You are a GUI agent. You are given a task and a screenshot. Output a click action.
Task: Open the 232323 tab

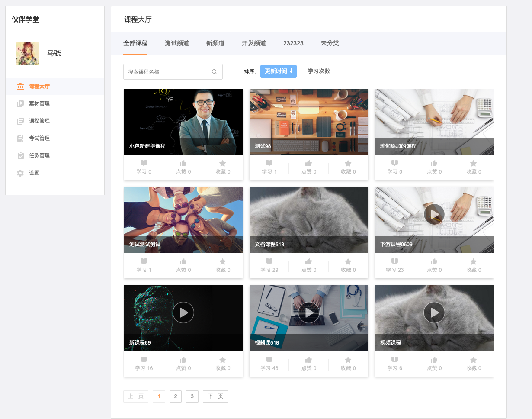tap(293, 43)
